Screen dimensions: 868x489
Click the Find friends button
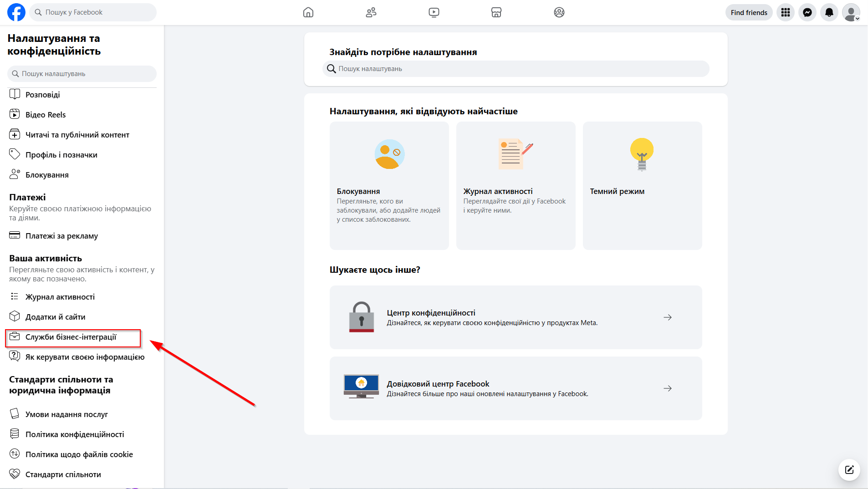(749, 12)
